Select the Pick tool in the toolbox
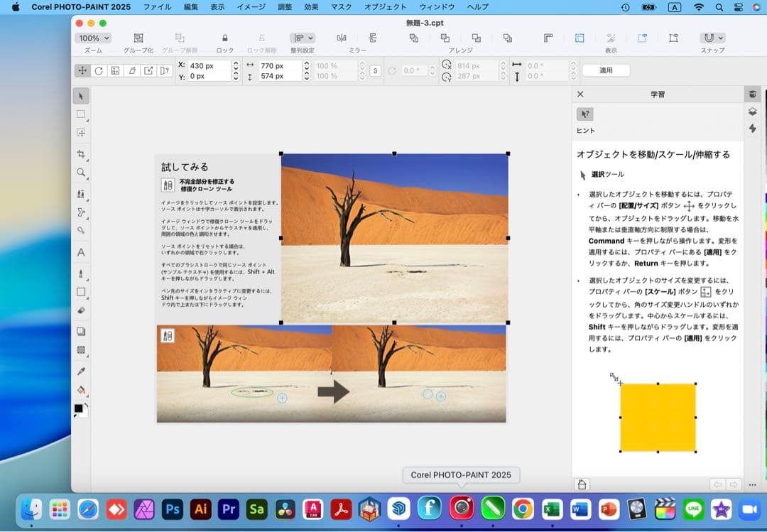The image size is (767, 532). point(81,94)
